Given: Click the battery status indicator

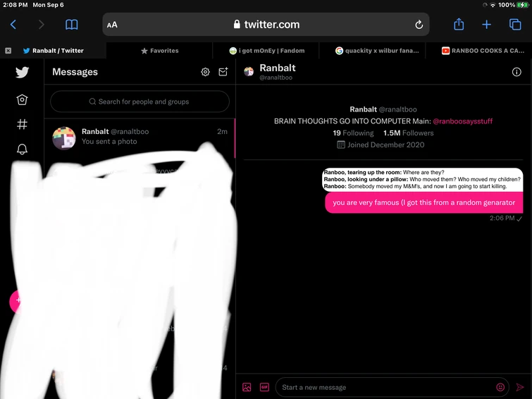Looking at the screenshot, I should 523,5.
